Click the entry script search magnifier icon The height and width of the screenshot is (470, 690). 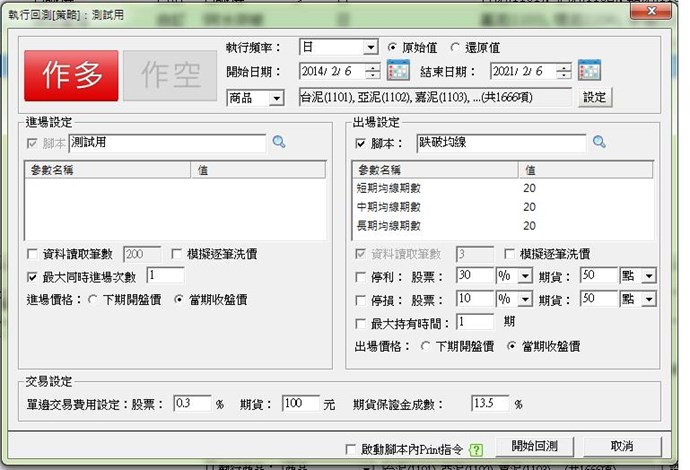coord(279,143)
